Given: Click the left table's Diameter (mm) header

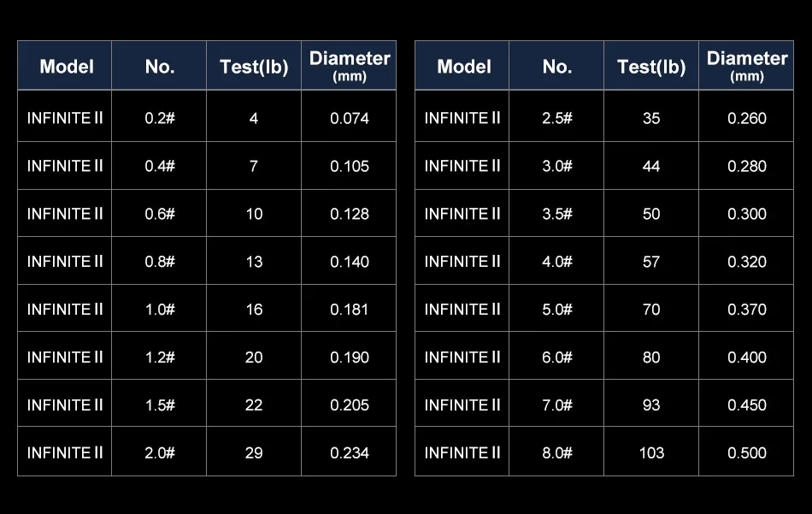Looking at the screenshot, I should (x=350, y=66).
